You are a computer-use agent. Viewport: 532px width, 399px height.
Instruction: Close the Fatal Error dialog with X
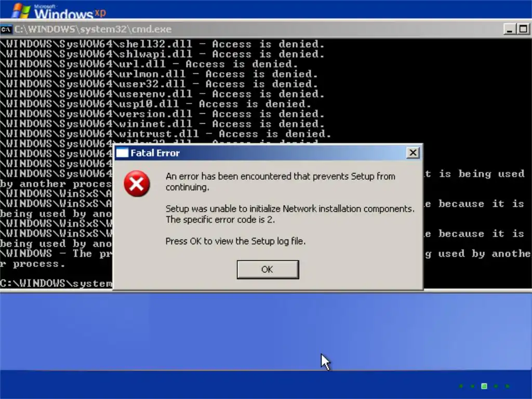413,153
